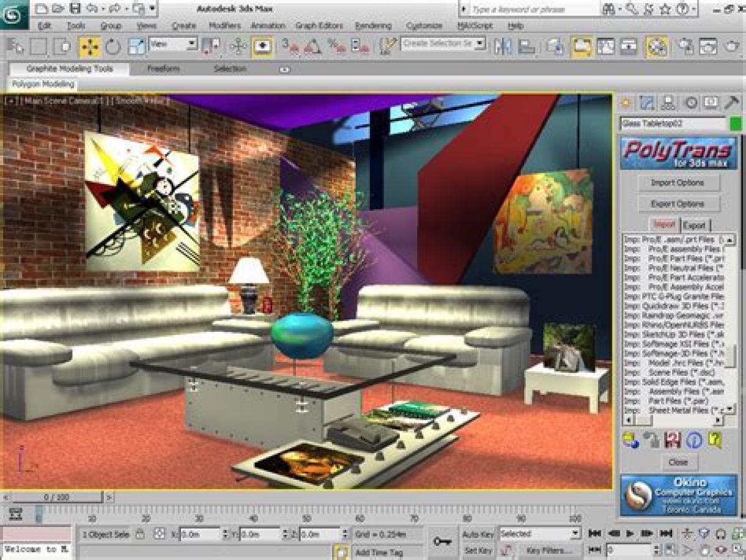Click the green object color swatch
This screenshot has width=746, height=560.
(735, 124)
